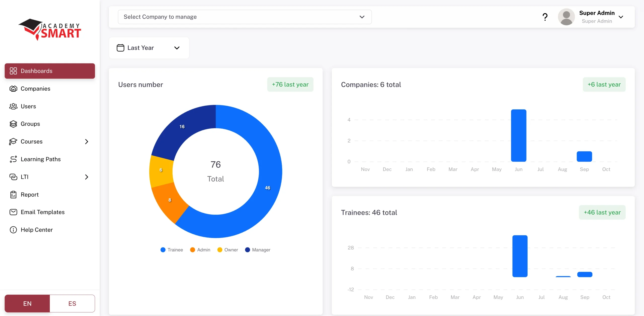The image size is (644, 316).
Task: Go to the Companies label in the sidebar
Action: [x=35, y=89]
